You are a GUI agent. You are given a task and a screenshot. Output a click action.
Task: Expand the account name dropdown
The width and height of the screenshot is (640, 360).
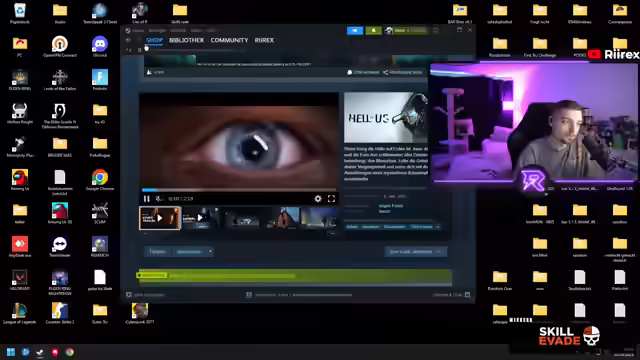coord(406,31)
